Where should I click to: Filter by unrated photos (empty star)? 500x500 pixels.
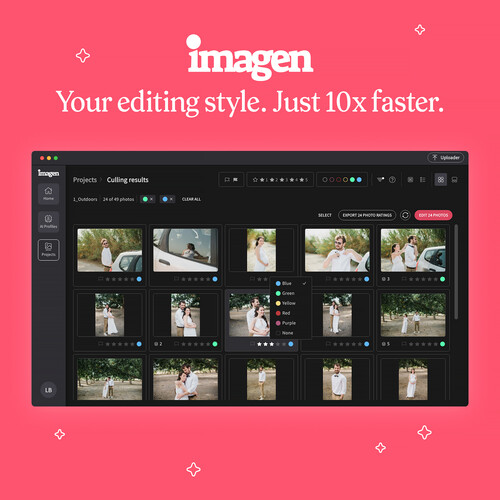255,180
